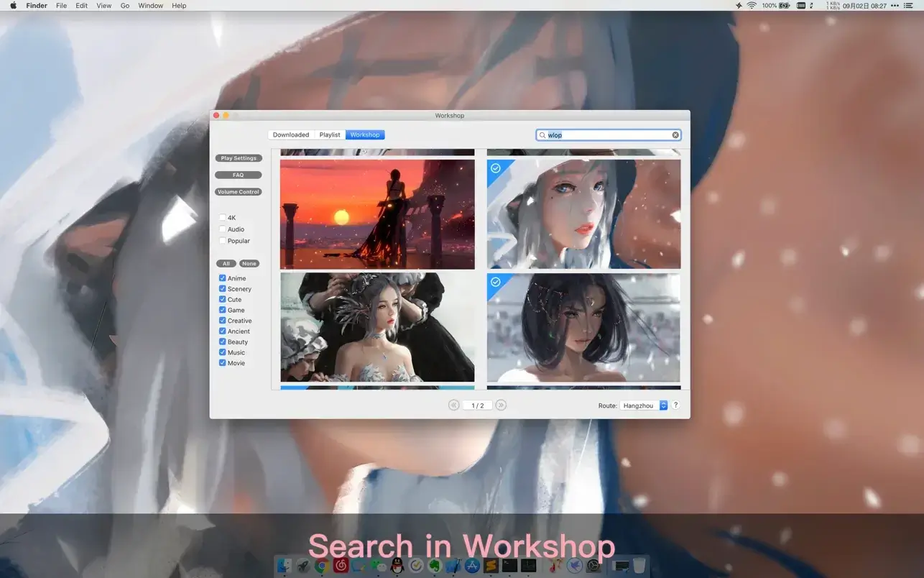Open WeChat from the Dock
This screenshot has width=924, height=578.
(378, 566)
